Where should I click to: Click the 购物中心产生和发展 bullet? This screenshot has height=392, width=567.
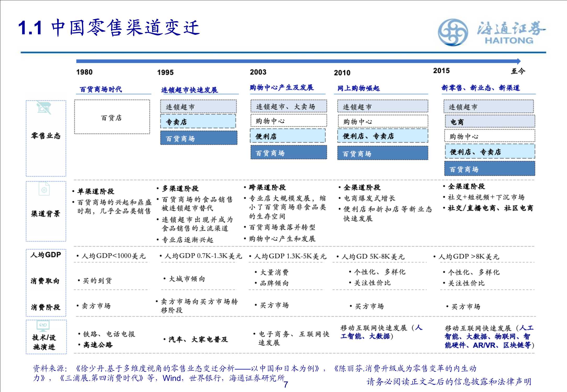(x=279, y=238)
